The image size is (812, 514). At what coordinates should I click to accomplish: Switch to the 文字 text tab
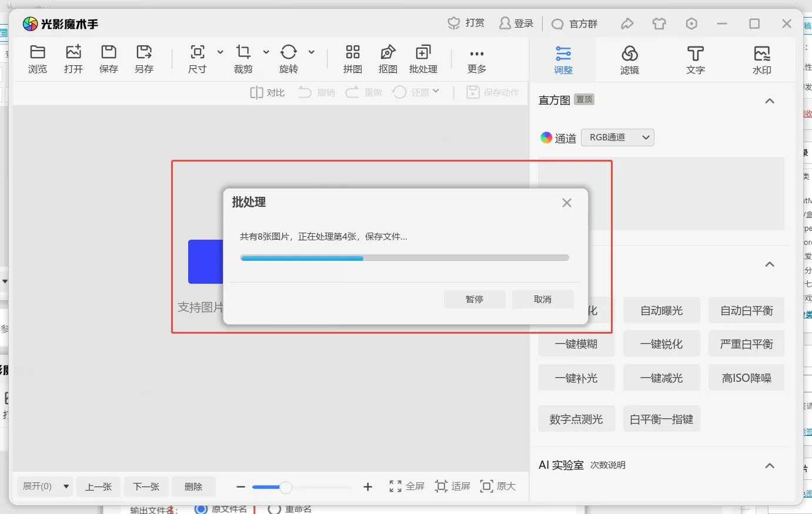[x=696, y=60]
